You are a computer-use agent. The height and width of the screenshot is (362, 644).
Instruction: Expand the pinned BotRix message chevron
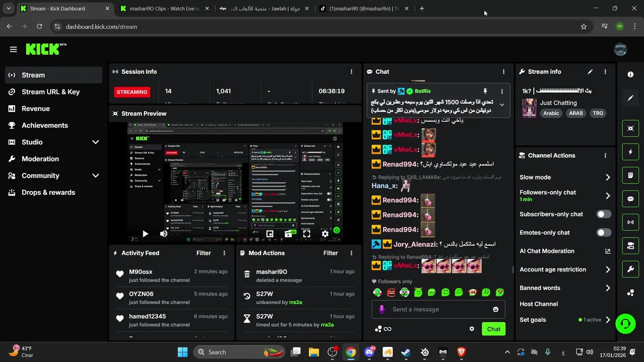tap(502, 105)
